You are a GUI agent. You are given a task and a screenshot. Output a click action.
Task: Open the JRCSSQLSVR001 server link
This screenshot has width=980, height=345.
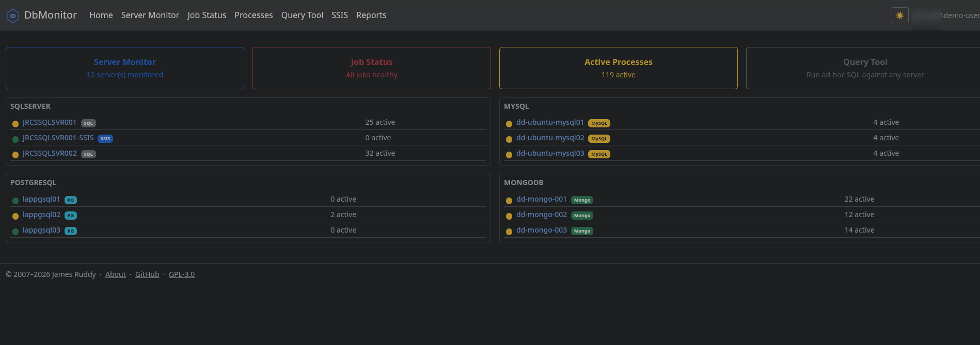click(50, 123)
